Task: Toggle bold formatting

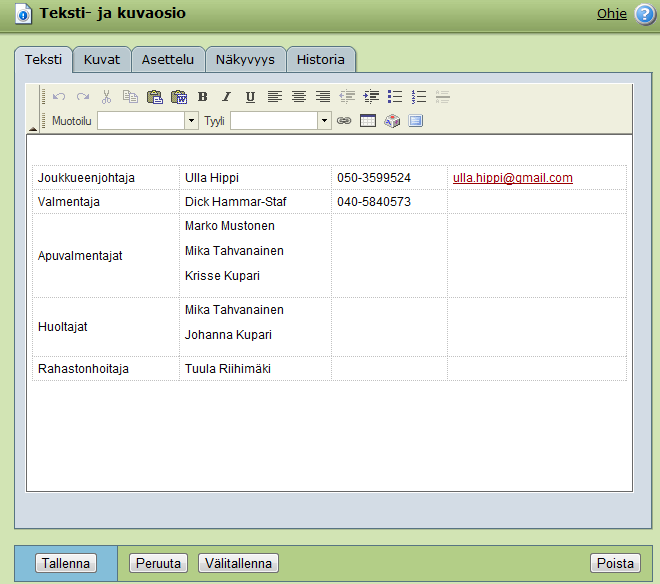Action: (x=202, y=97)
